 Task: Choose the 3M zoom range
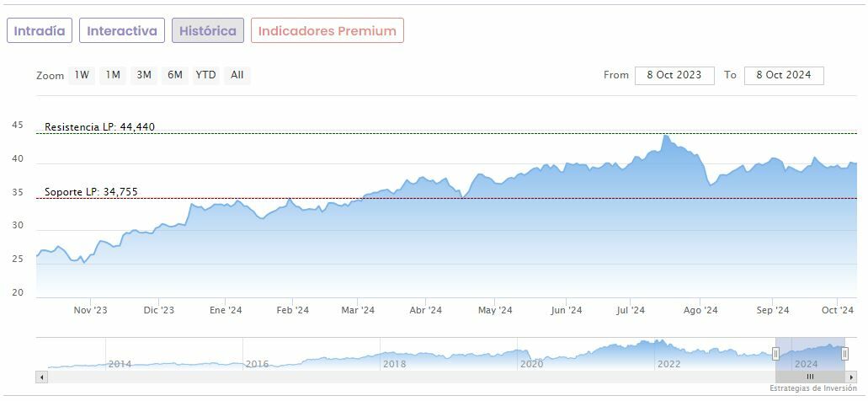pyautogui.click(x=144, y=75)
